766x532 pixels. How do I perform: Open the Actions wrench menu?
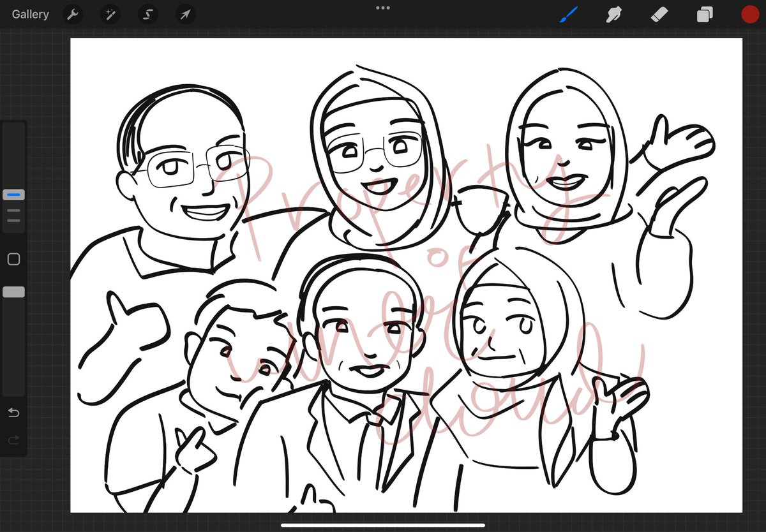click(x=73, y=15)
